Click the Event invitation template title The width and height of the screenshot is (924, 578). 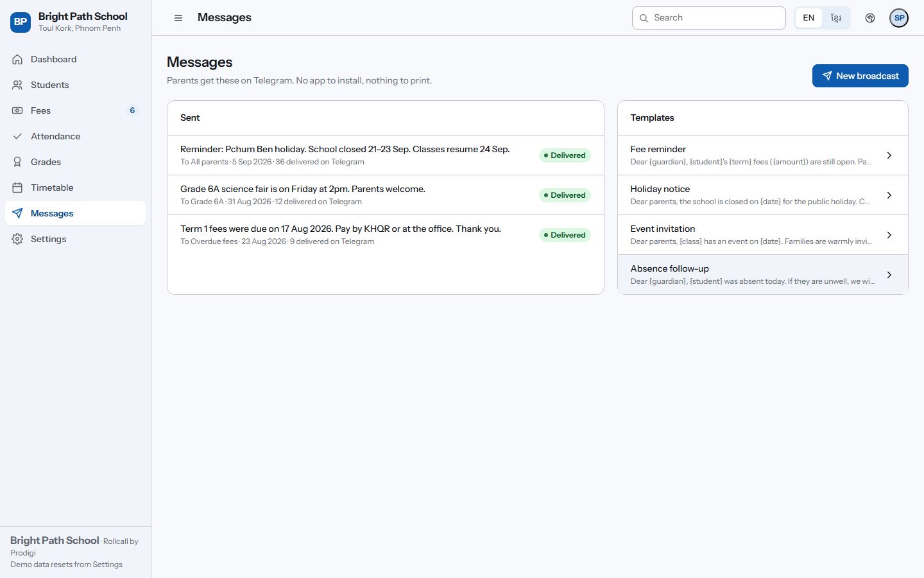(x=662, y=229)
